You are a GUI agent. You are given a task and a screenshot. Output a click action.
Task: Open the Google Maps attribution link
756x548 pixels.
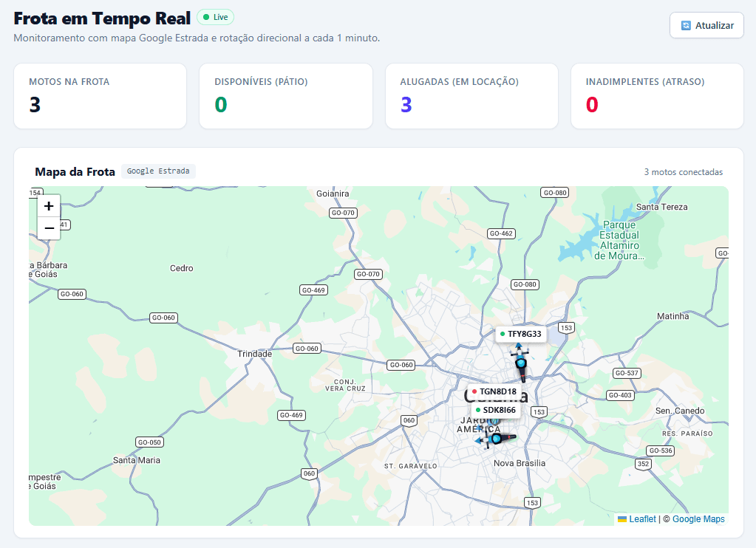698,519
